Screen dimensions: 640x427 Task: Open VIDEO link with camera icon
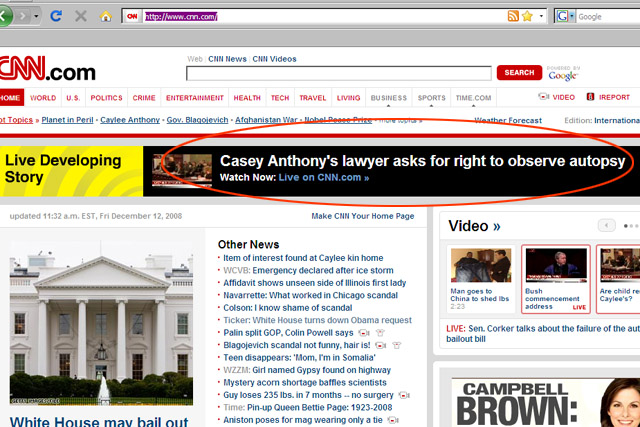557,97
